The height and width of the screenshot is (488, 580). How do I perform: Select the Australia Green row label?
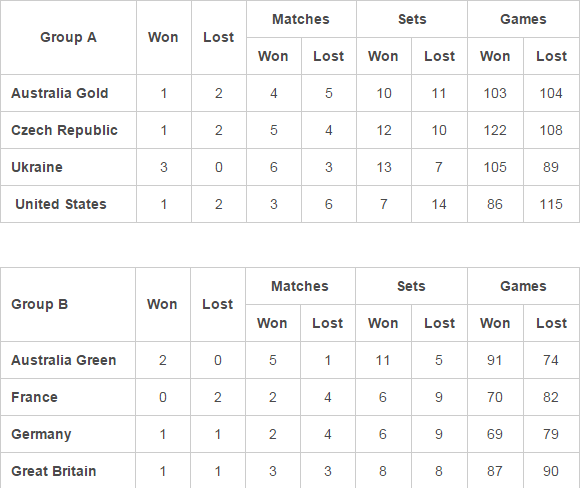pos(64,360)
